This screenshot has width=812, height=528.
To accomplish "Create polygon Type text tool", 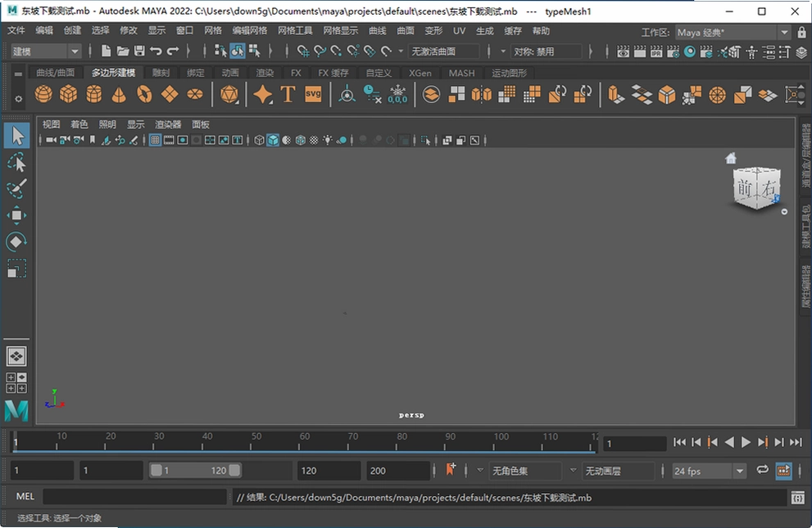I will pos(288,94).
